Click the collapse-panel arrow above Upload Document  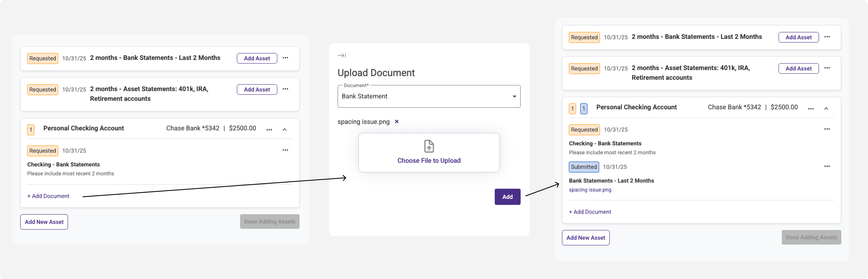point(341,56)
